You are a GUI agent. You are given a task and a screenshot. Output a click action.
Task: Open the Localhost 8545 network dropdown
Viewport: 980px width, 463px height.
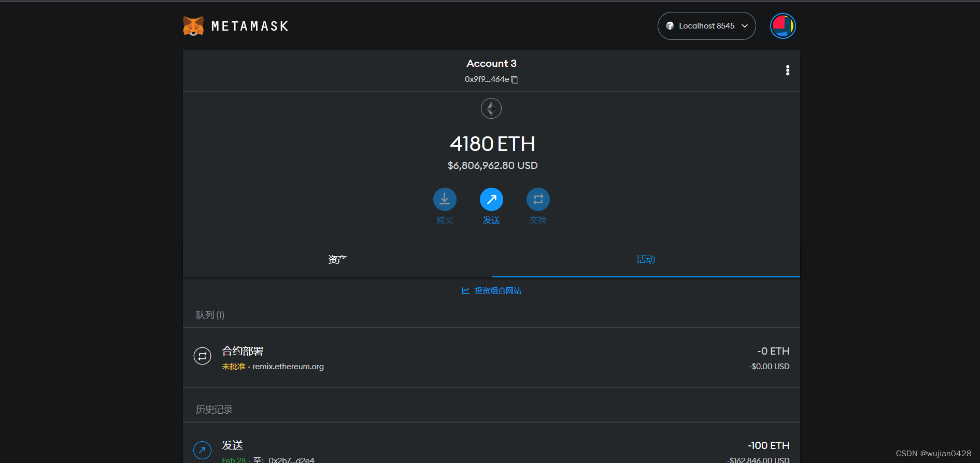[706, 26]
